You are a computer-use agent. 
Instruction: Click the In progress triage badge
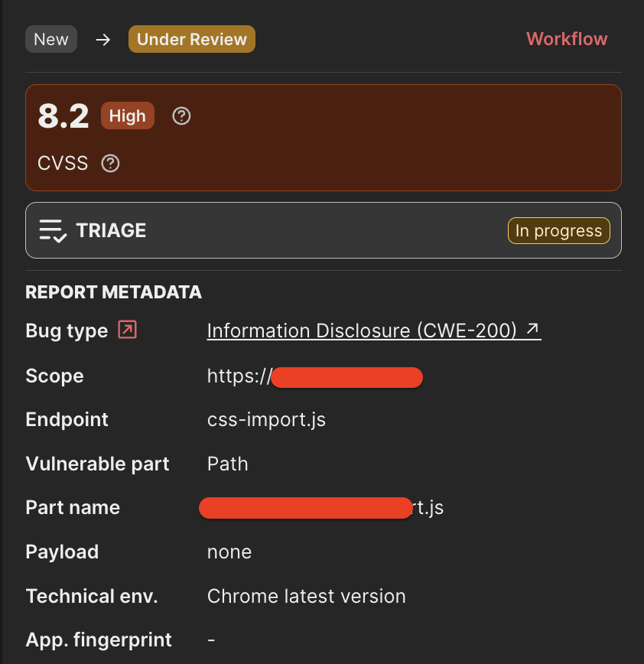[x=559, y=231]
